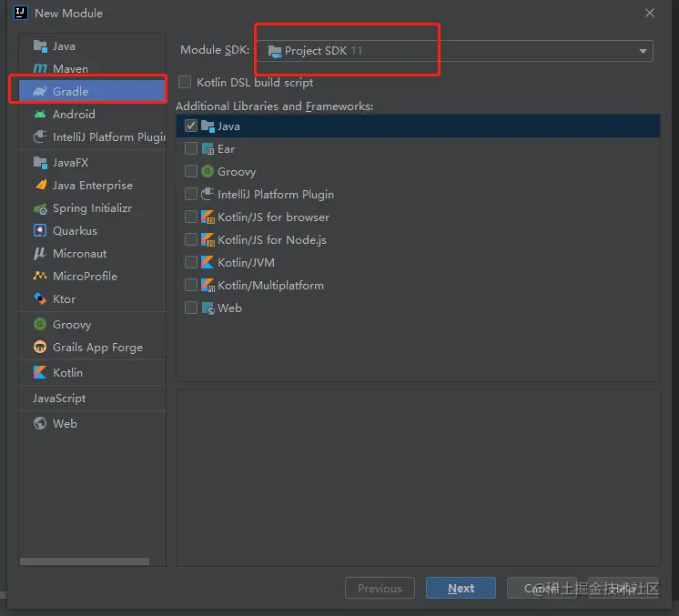Screen dimensions: 679x616
Task: Close the New Module dialog
Action: point(650,13)
